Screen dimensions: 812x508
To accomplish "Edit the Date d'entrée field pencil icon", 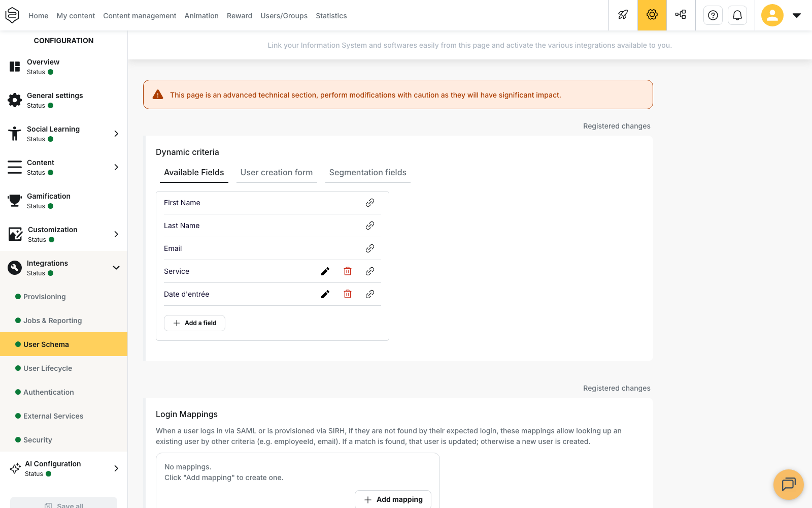I will [325, 294].
